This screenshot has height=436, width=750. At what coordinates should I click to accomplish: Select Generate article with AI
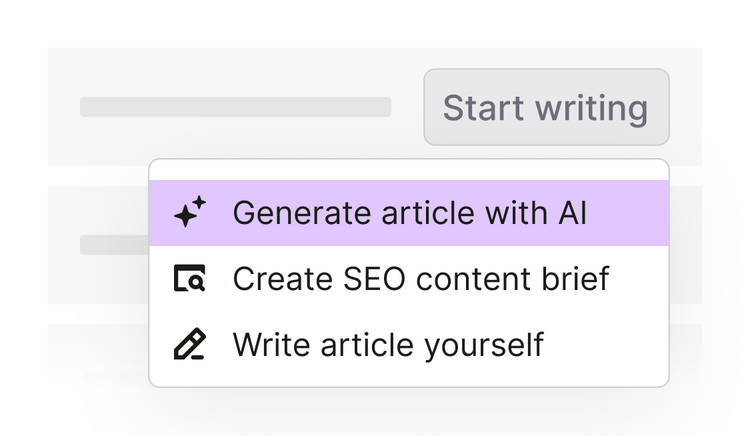click(409, 213)
